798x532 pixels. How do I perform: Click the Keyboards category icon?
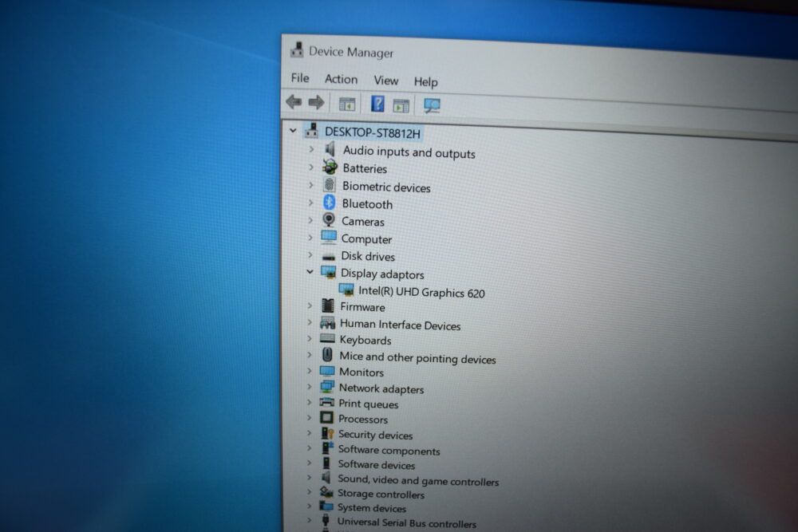(x=327, y=338)
